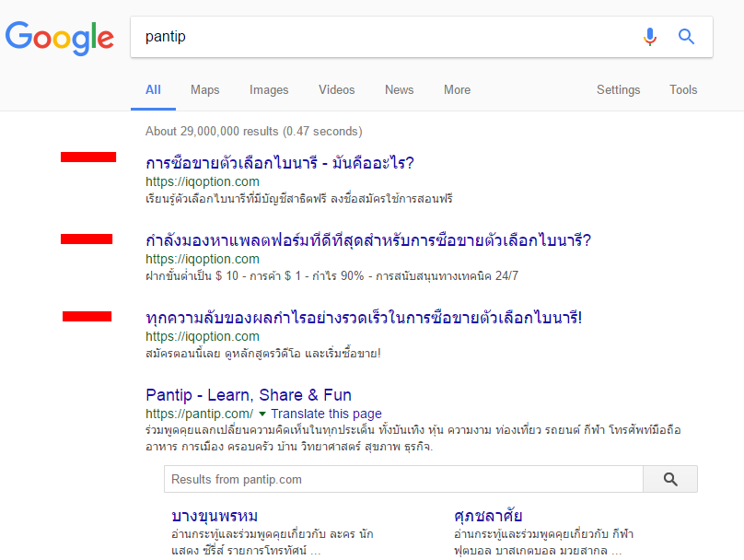
Task: Click the 'About 29,000,000 results' text
Action: [x=254, y=131]
